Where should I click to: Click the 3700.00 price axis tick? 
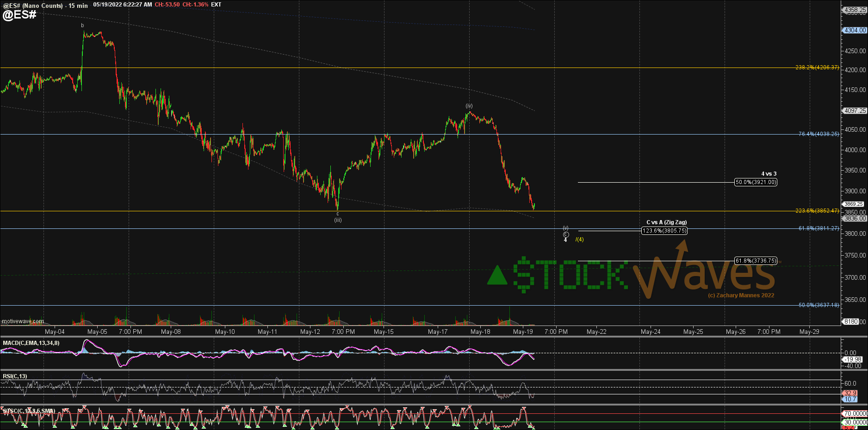(x=855, y=277)
